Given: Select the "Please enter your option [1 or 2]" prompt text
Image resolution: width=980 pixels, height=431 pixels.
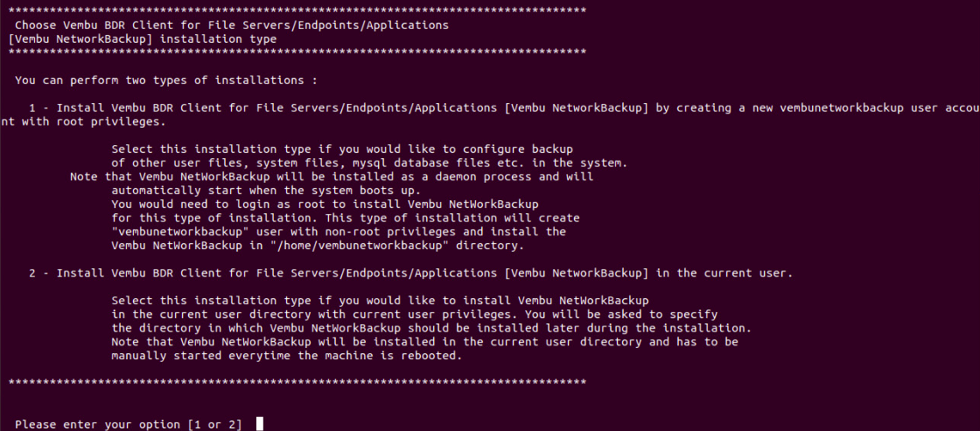Looking at the screenshot, I should 128,424.
